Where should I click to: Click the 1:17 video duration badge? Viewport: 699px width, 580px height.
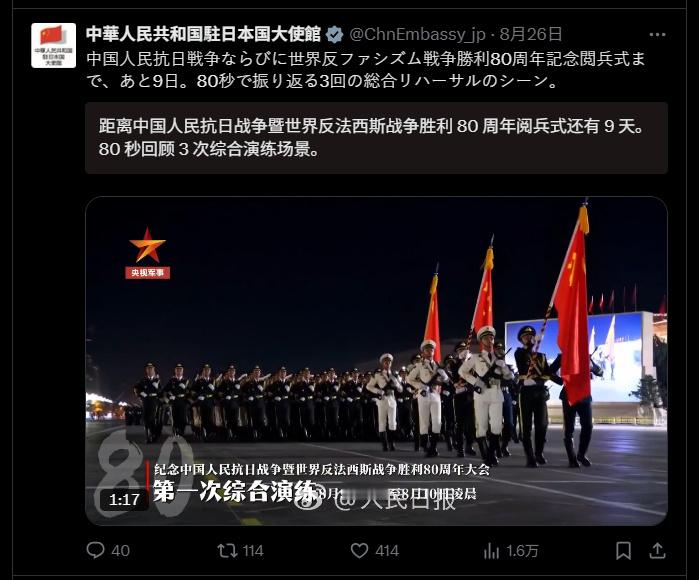pos(124,499)
